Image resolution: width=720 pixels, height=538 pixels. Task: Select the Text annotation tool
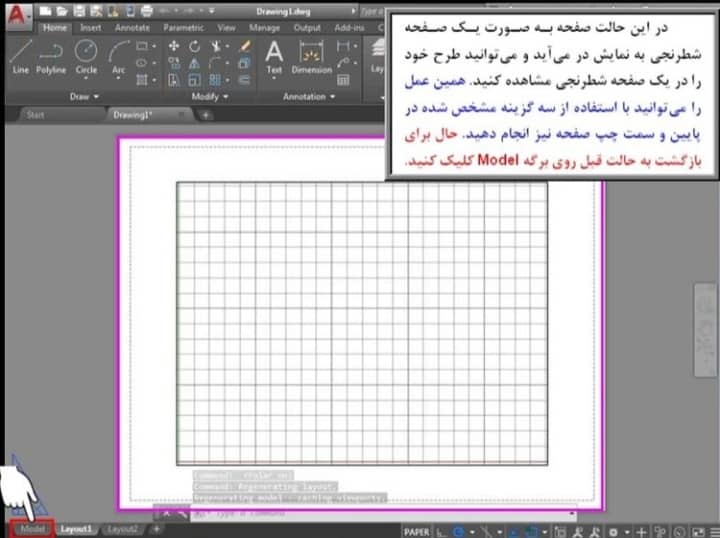click(x=274, y=57)
